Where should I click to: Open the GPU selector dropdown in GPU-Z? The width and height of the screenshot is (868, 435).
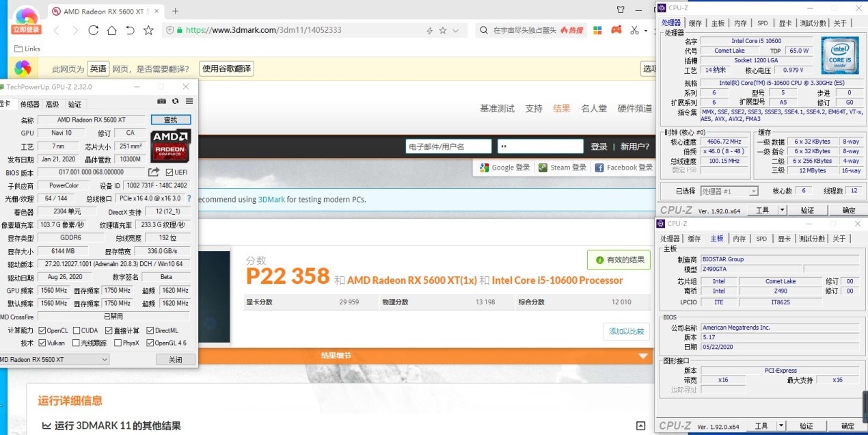53,359
